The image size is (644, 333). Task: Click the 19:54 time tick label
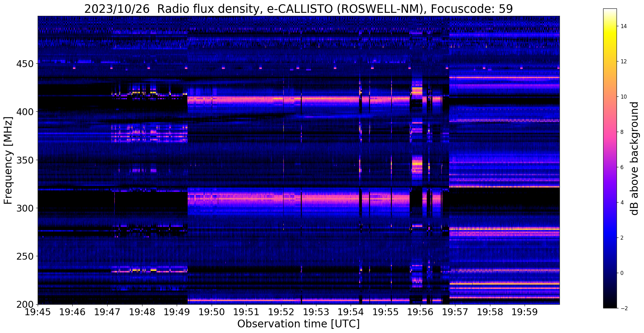351,312
